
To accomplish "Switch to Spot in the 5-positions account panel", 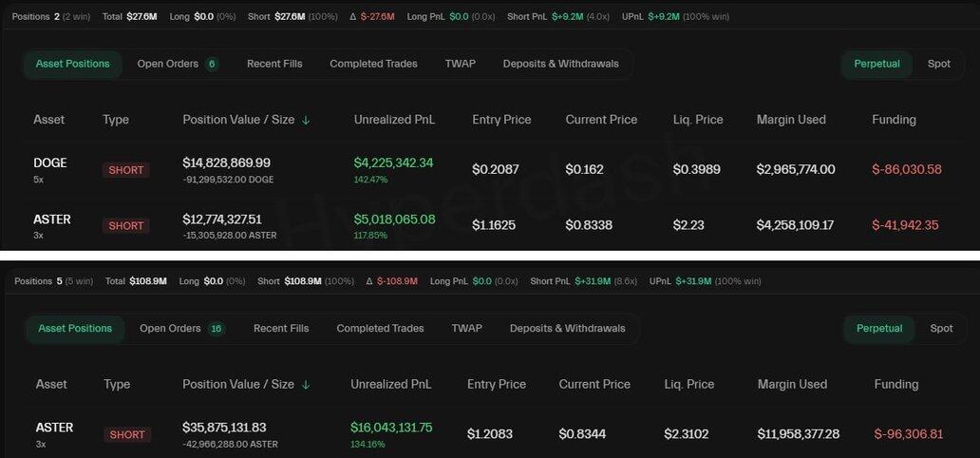I will (x=941, y=329).
